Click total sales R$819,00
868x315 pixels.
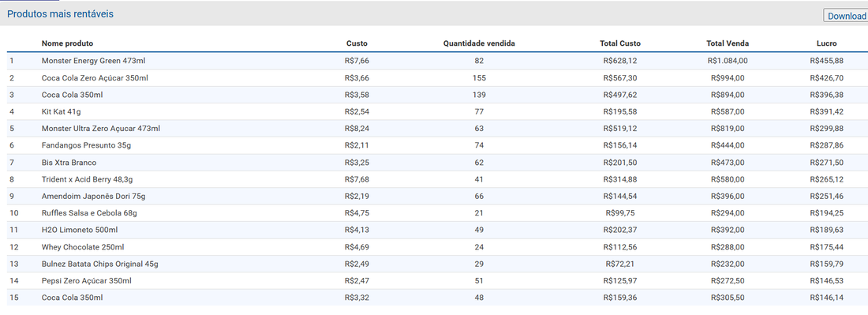(x=728, y=129)
